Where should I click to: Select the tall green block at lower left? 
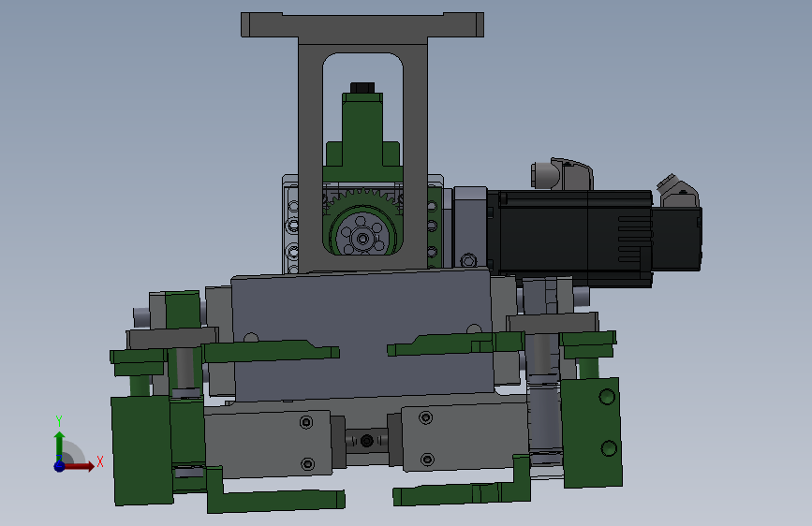click(x=142, y=450)
